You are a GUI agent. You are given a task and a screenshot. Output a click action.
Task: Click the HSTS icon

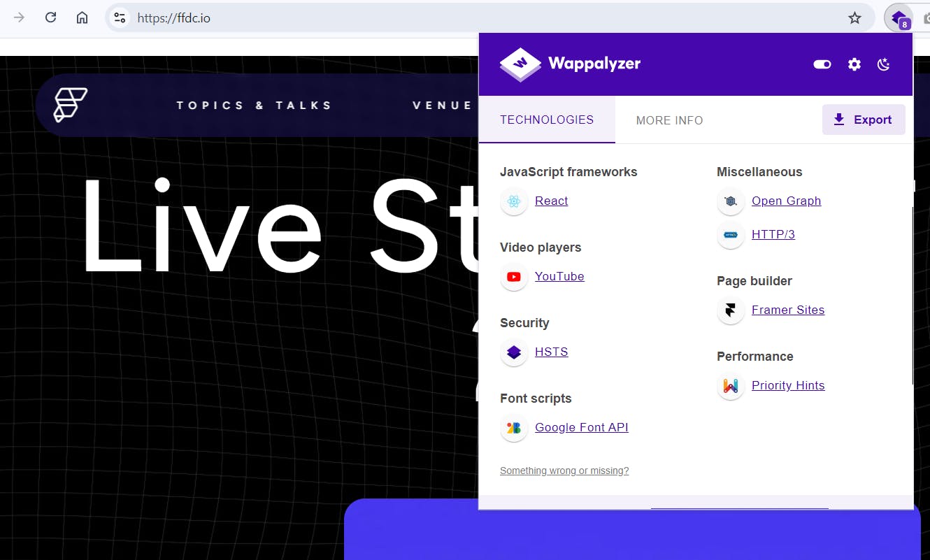[514, 352]
